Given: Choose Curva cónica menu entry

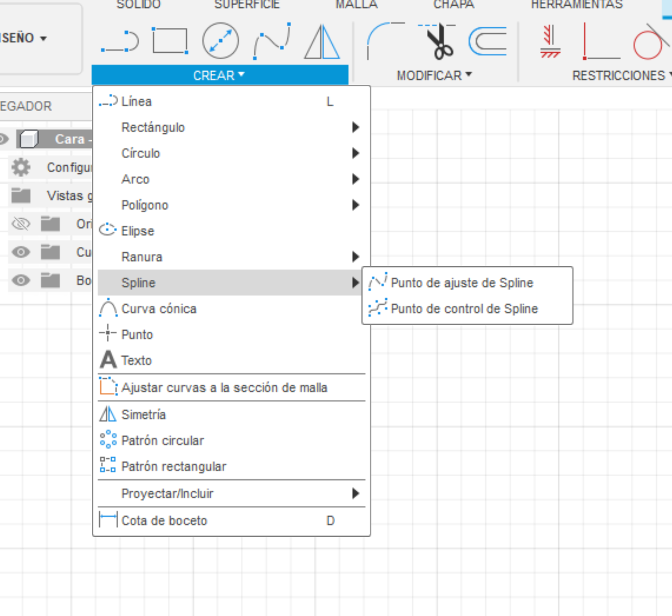Looking at the screenshot, I should (231, 308).
